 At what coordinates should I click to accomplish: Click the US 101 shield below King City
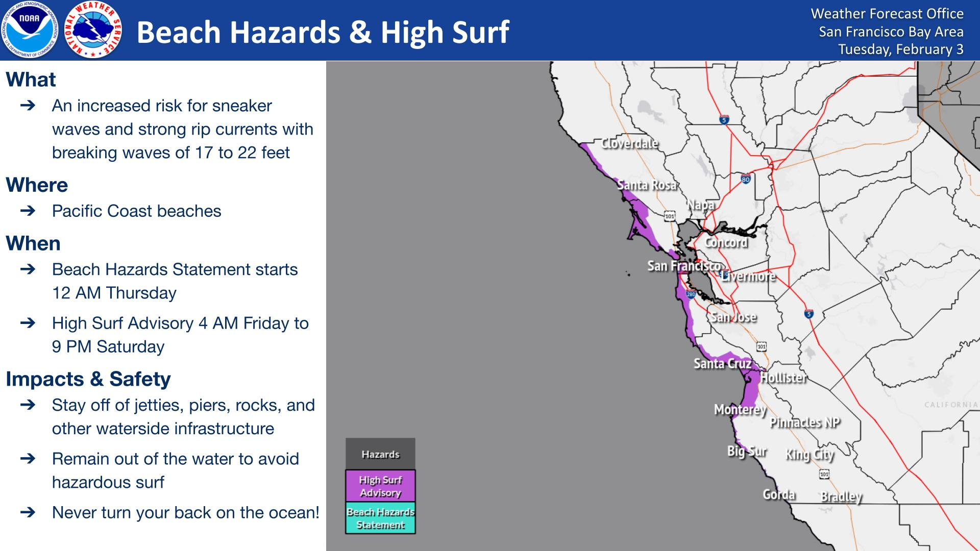click(x=824, y=474)
